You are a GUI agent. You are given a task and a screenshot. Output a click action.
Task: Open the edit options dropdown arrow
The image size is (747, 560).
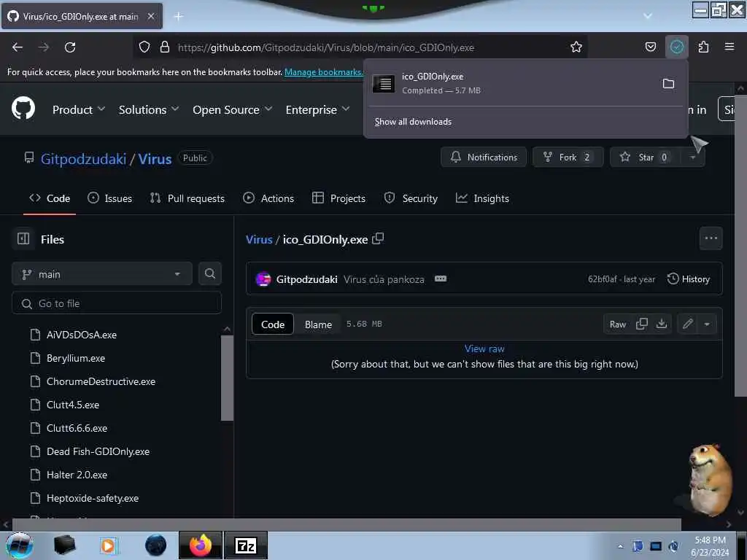click(707, 324)
